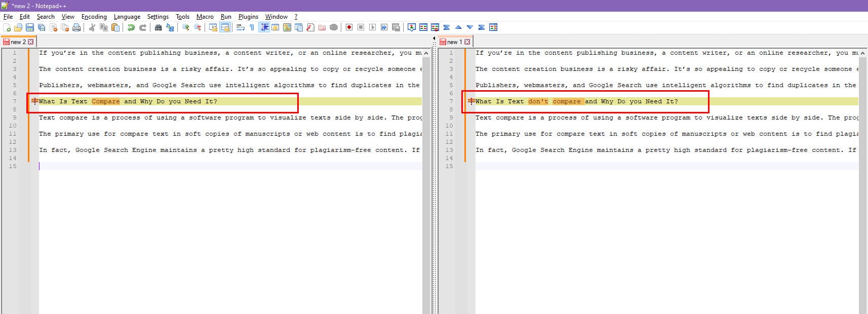Click the Open file toolbar icon
868x314 pixels.
pyautogui.click(x=18, y=27)
